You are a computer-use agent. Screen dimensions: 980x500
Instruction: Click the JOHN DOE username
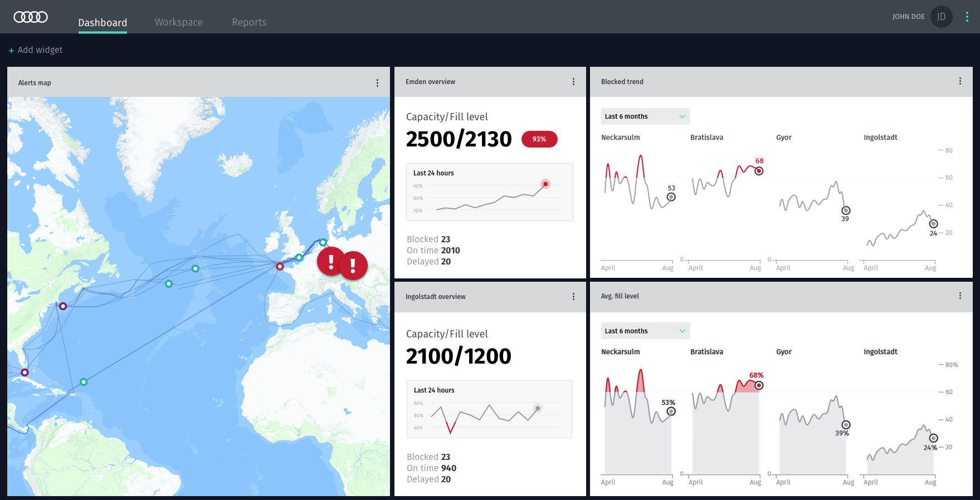tap(908, 17)
